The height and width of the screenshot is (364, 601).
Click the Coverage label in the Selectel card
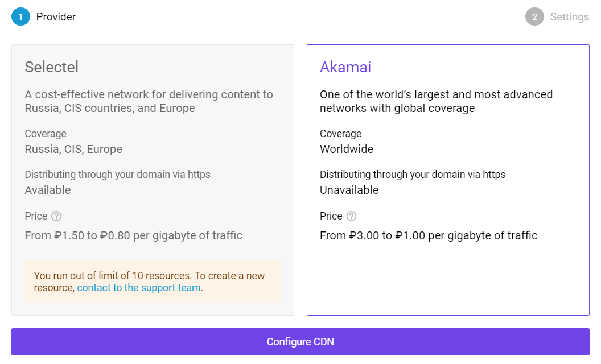click(46, 133)
